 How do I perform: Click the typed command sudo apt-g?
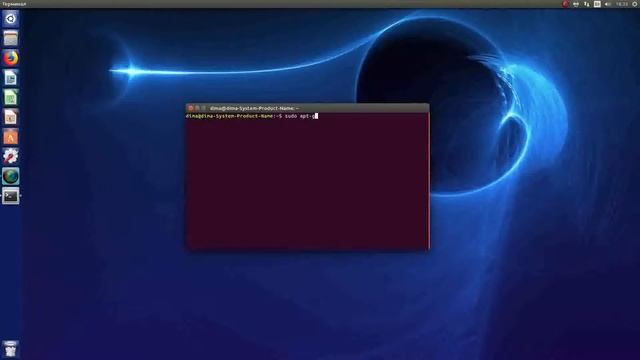point(300,116)
